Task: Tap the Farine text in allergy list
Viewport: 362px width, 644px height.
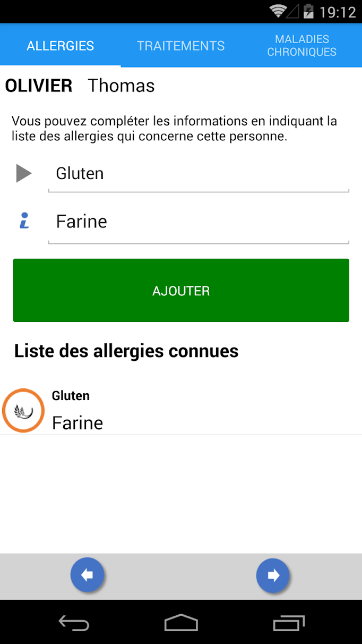Action: 77,423
